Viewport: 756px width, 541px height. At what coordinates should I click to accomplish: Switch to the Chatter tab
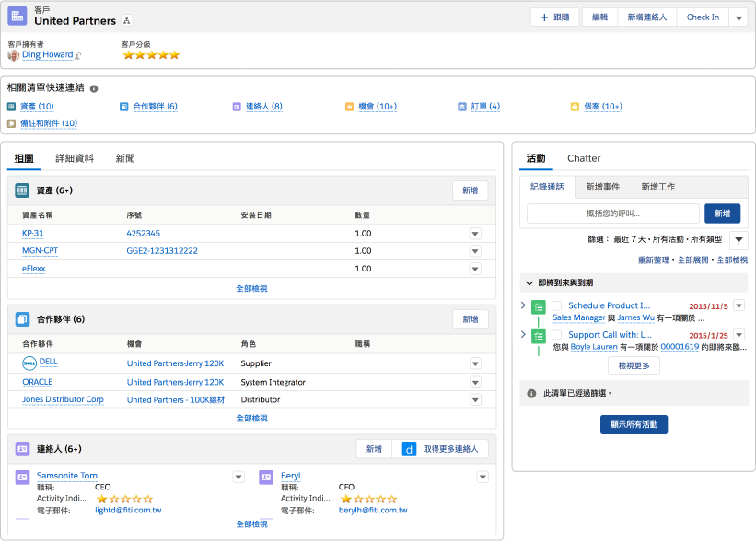[584, 158]
